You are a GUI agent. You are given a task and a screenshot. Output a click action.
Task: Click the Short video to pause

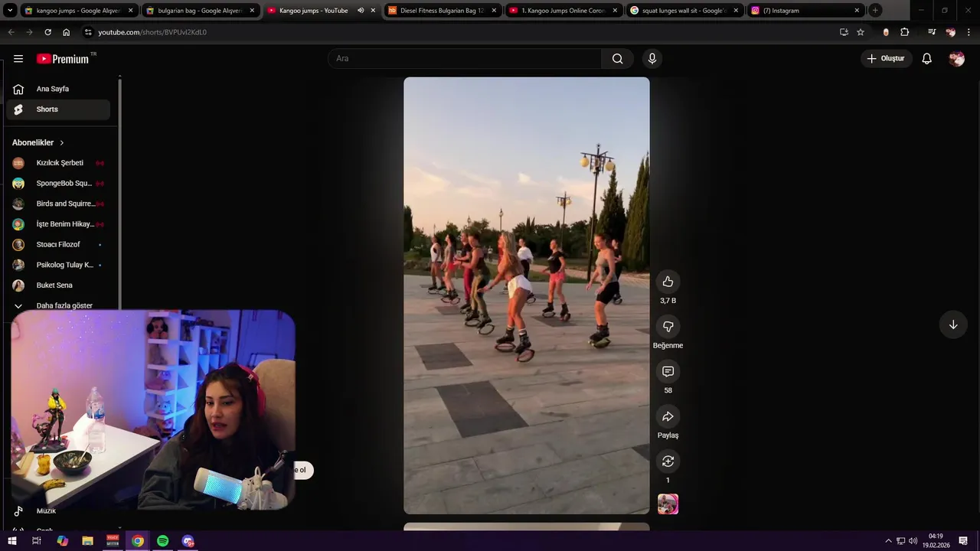coord(527,295)
